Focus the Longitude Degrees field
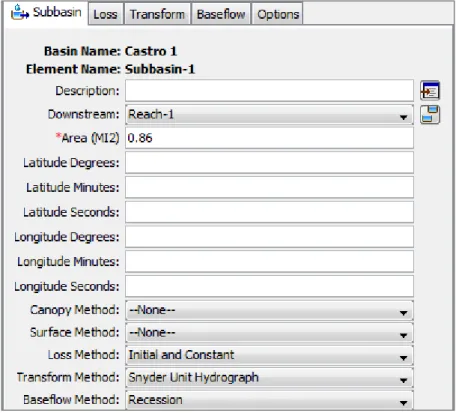 [269, 237]
